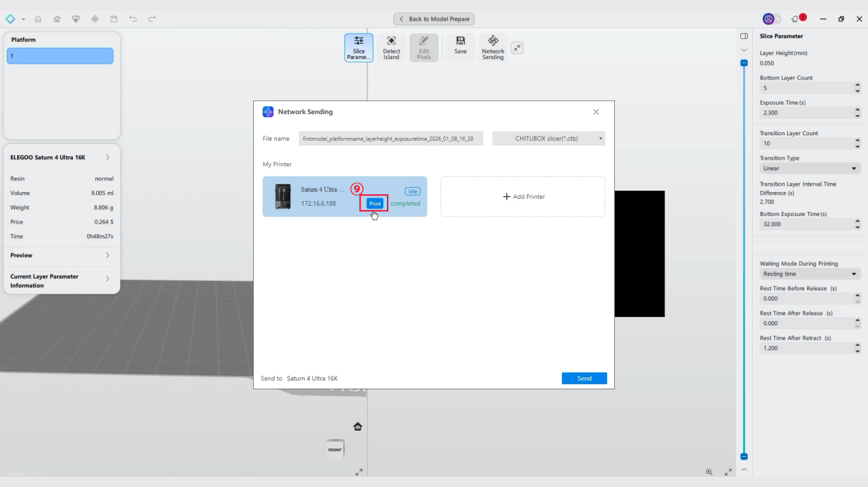Click the down chevron above layer slider

744,50
